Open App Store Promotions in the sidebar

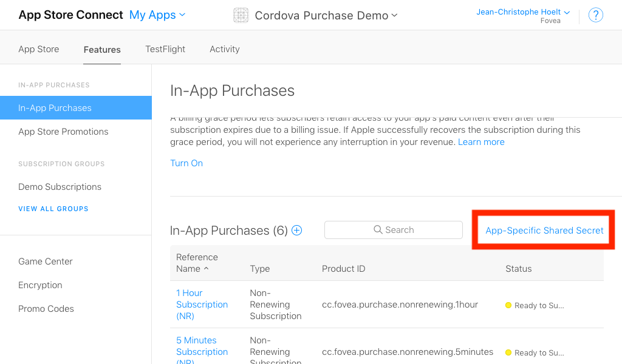(x=63, y=132)
